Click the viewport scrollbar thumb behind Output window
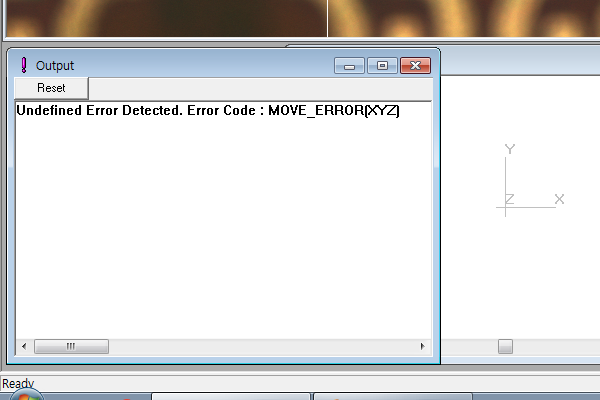Screen dimensions: 600x400 pyautogui.click(x=506, y=346)
